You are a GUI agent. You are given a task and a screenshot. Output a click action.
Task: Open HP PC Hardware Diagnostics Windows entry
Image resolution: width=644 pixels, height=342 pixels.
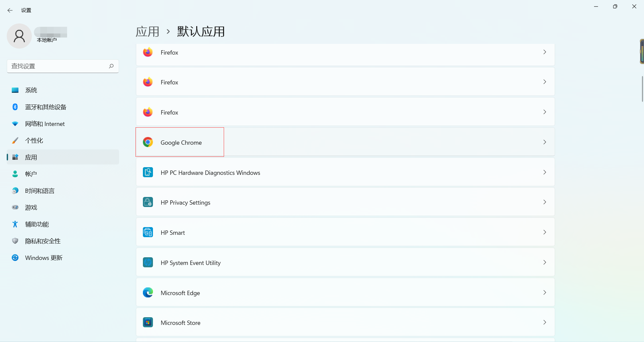pyautogui.click(x=345, y=172)
